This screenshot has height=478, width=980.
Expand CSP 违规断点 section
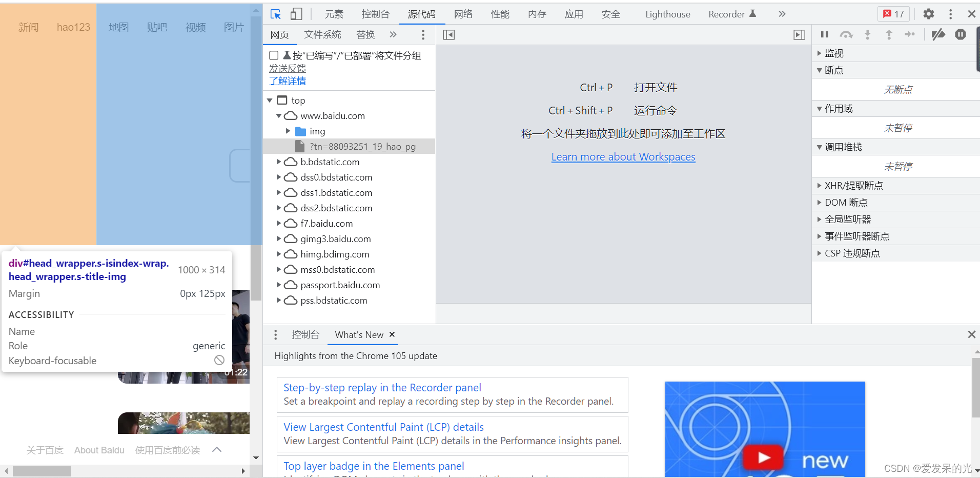(895, 253)
